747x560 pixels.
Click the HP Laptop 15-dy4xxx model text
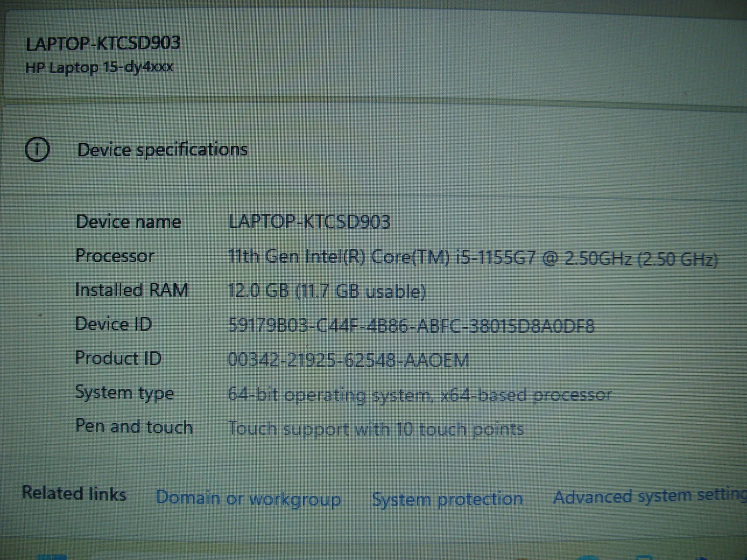point(99,68)
